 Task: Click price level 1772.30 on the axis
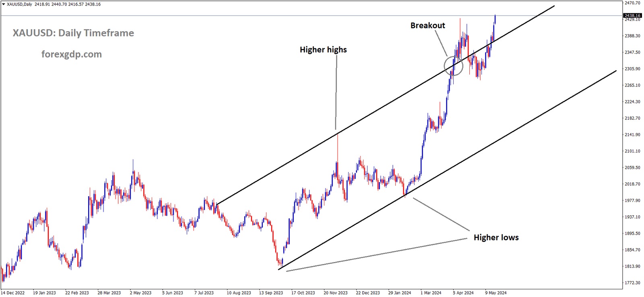pyautogui.click(x=632, y=283)
